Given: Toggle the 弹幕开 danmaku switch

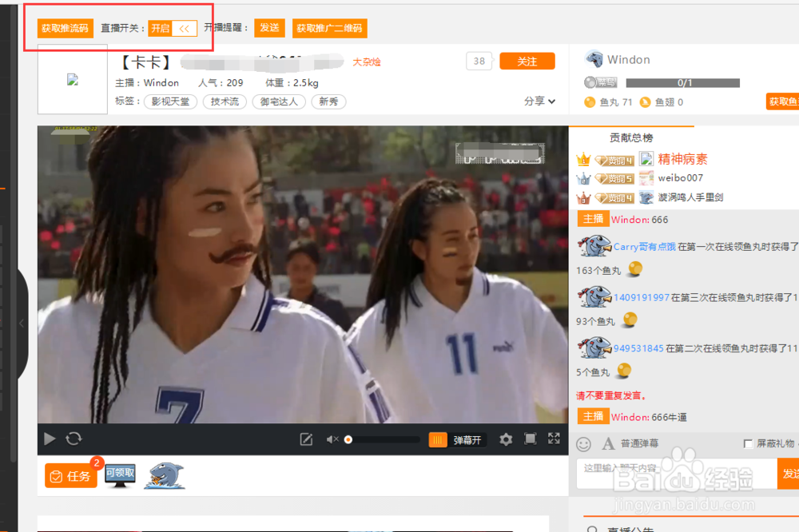Looking at the screenshot, I should pos(458,440).
